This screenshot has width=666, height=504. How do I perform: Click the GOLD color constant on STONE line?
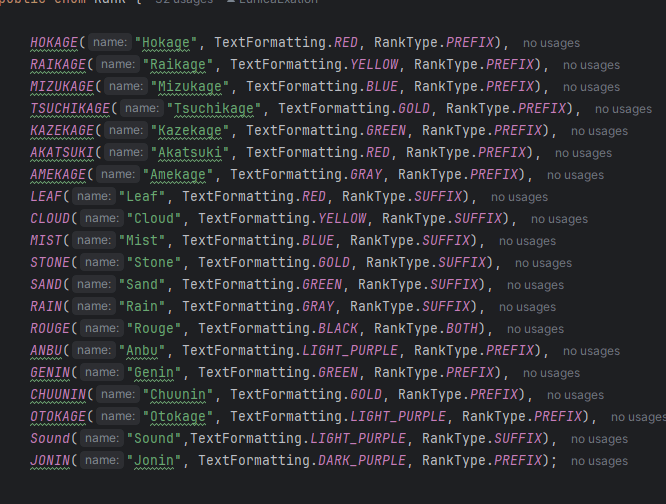click(x=333, y=262)
